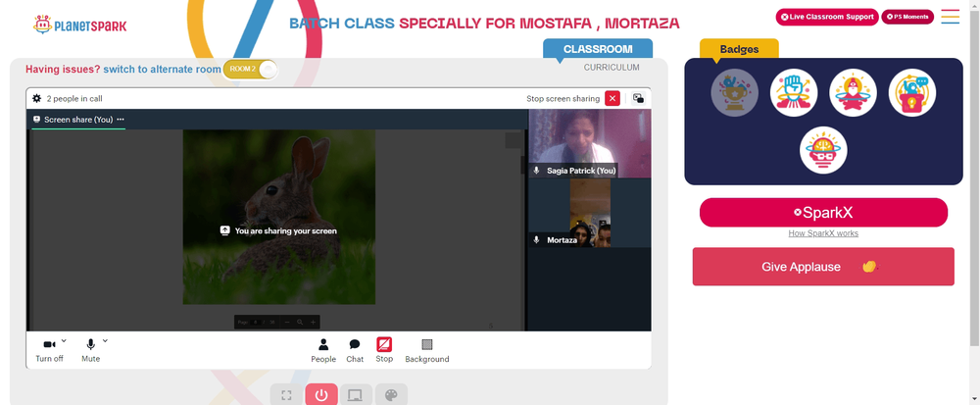Select the raised fist badge
This screenshot has height=405, width=980.
(x=794, y=92)
